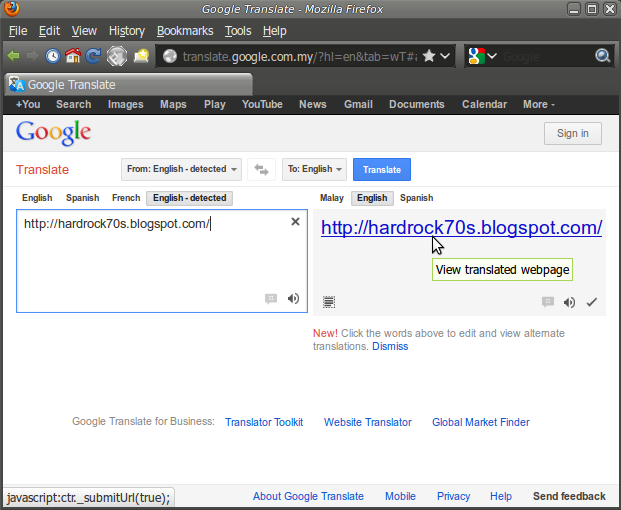This screenshot has width=621, height=510.
Task: Reload the page with refresh icon
Action: [x=93, y=56]
